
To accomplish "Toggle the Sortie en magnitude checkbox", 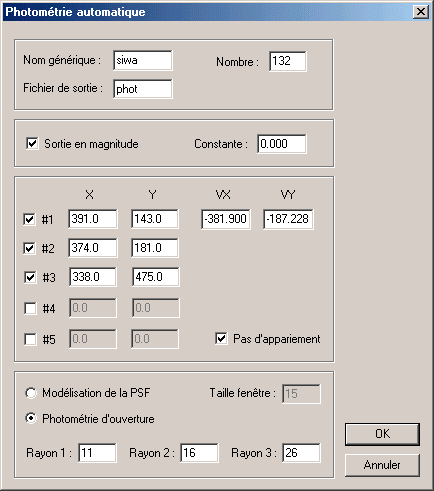I will tap(32, 144).
